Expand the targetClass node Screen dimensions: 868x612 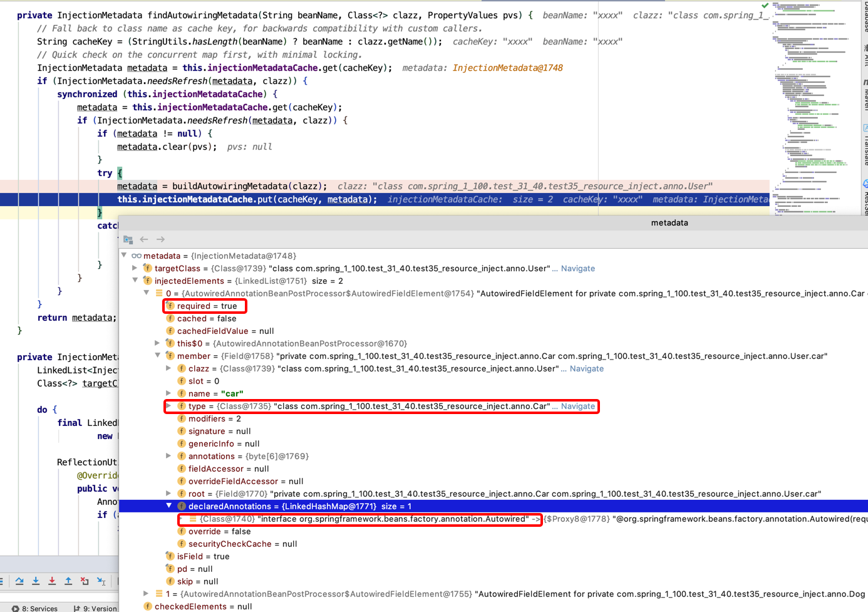[x=135, y=268]
